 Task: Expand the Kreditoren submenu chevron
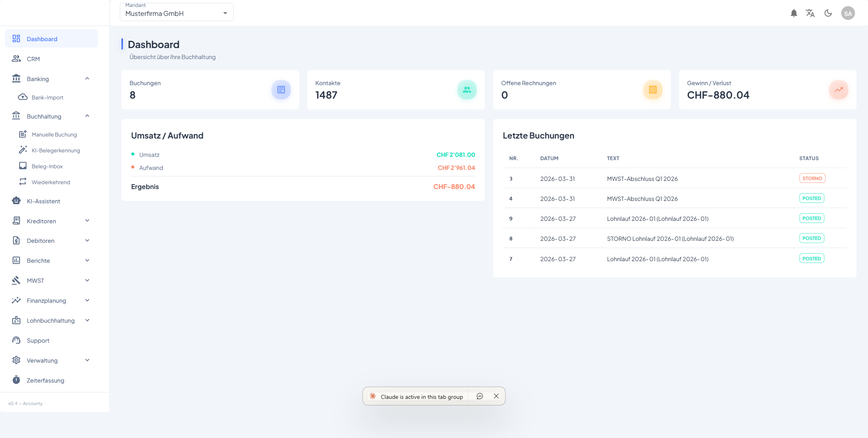tap(87, 221)
